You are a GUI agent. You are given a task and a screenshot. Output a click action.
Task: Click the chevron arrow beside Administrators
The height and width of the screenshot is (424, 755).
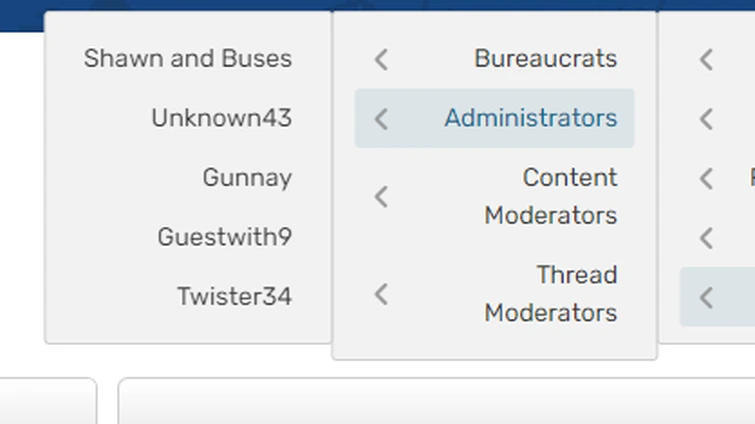point(381,119)
